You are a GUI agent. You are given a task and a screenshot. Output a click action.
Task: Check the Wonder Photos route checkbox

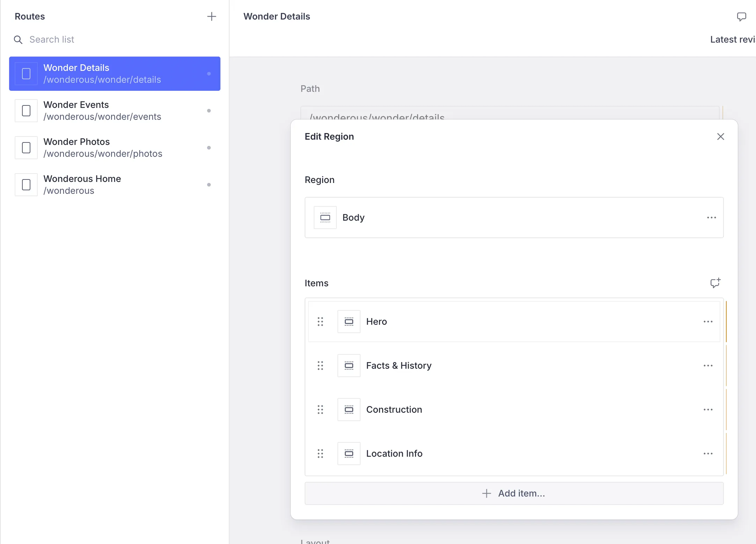26,148
